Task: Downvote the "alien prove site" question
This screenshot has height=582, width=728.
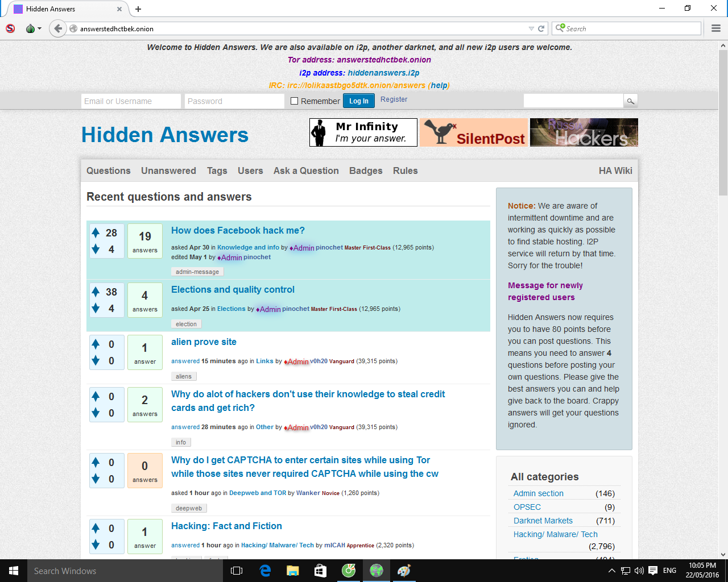Action: coord(96,360)
